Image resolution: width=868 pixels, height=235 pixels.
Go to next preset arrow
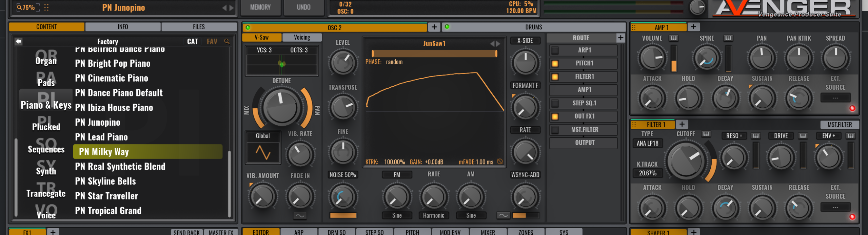point(232,8)
